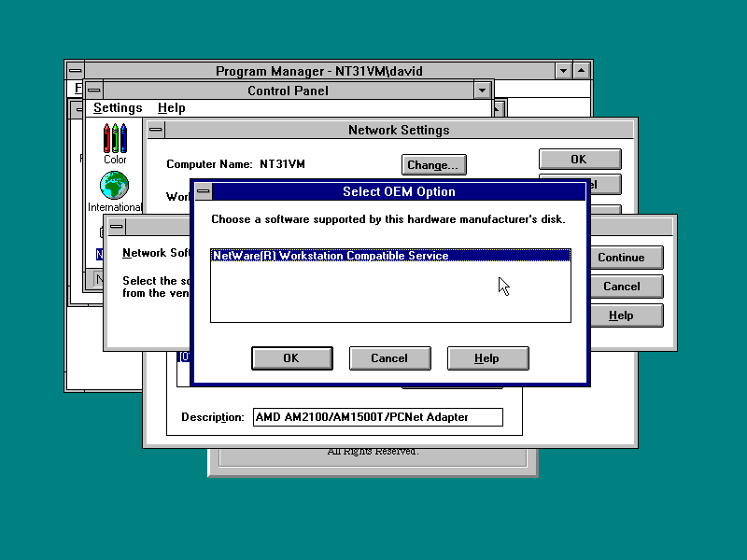Click the OK button in Network Settings
Image resolution: width=747 pixels, height=560 pixels.
[x=580, y=159]
